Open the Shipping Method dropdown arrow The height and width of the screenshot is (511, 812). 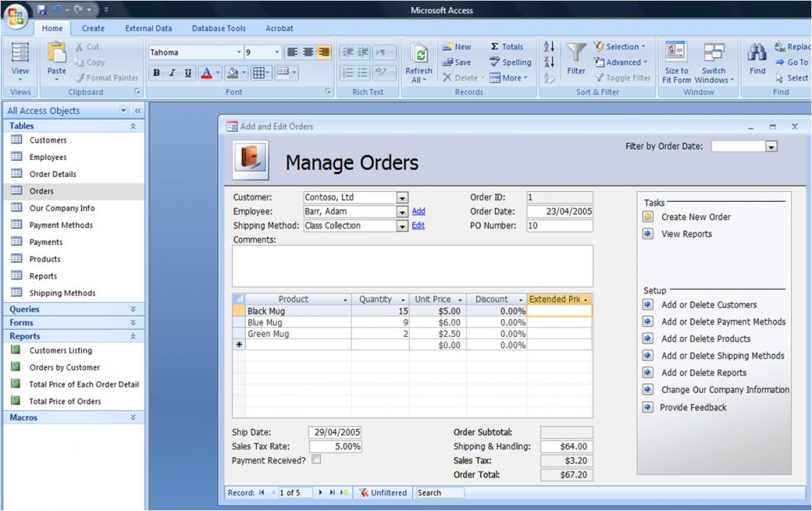(402, 226)
